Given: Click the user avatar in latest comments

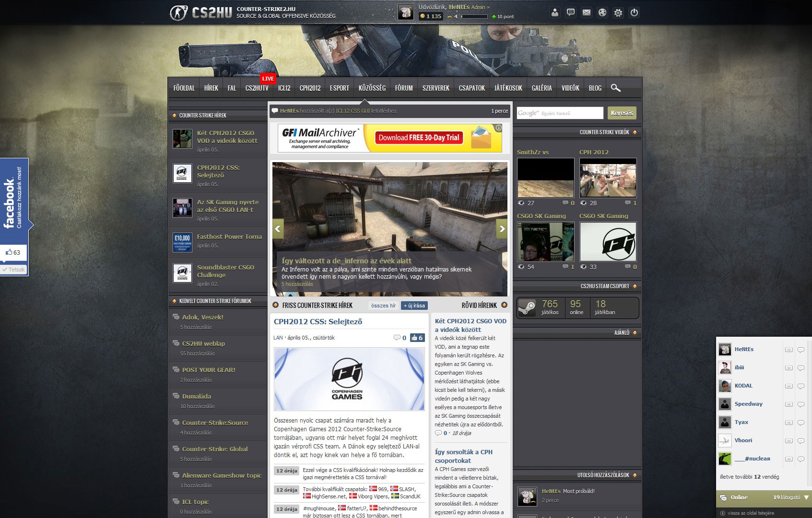Looking at the screenshot, I should (x=527, y=496).
